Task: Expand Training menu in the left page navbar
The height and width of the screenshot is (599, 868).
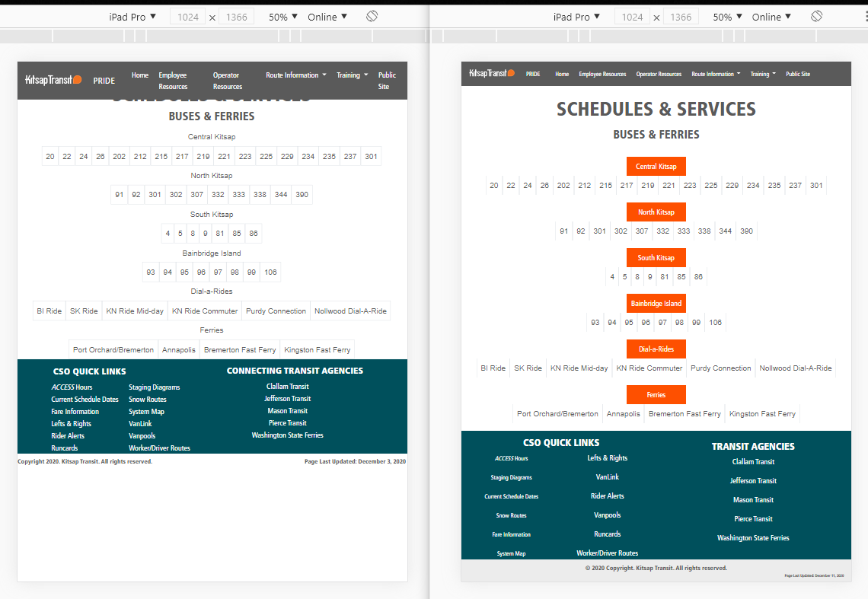Action: point(352,75)
